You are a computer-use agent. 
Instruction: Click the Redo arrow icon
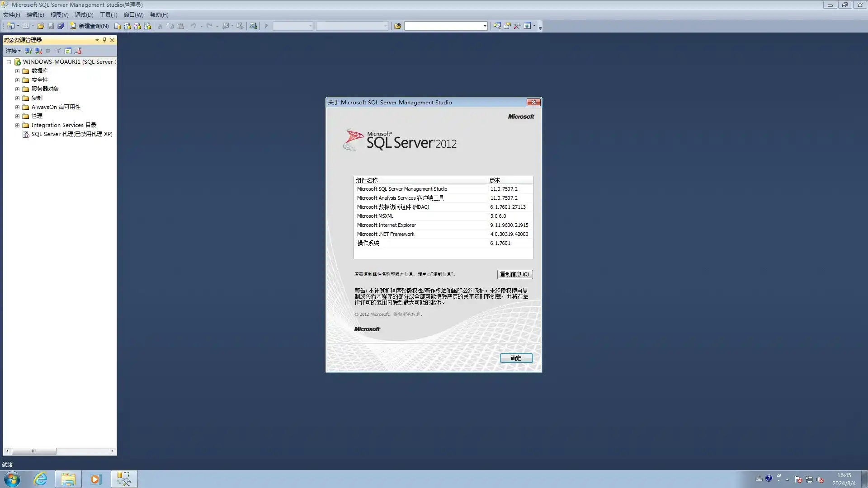click(209, 26)
